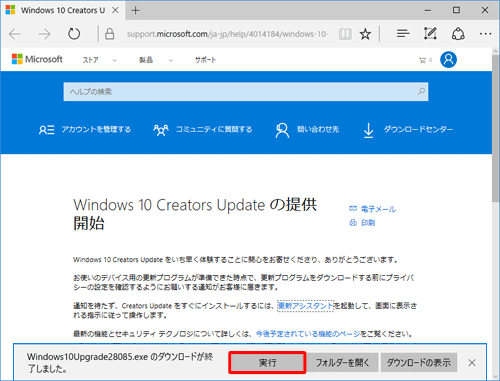
Task: Click the community people icon
Action: pos(161,130)
